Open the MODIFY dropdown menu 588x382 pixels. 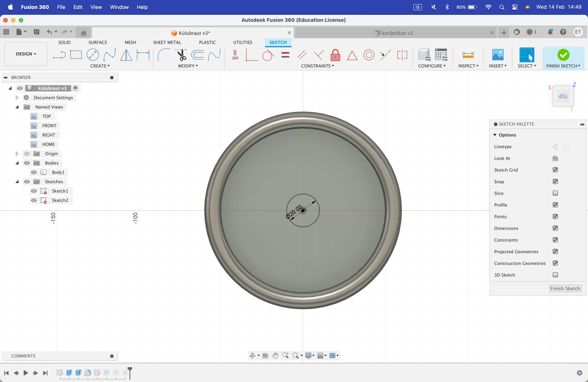tap(188, 66)
